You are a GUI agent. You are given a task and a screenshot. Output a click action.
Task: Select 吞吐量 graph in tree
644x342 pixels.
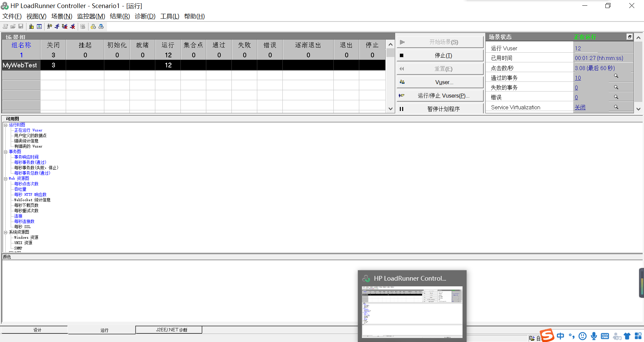20,189
